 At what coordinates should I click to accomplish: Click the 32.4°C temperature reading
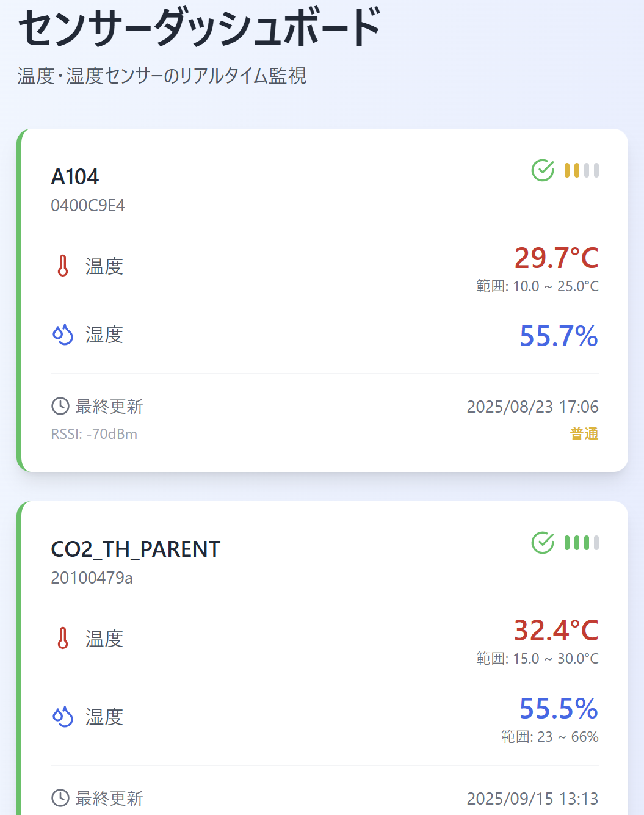pos(556,631)
